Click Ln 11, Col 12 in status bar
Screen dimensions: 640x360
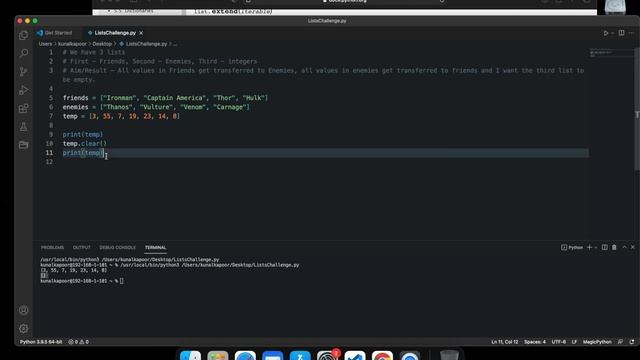(504, 342)
